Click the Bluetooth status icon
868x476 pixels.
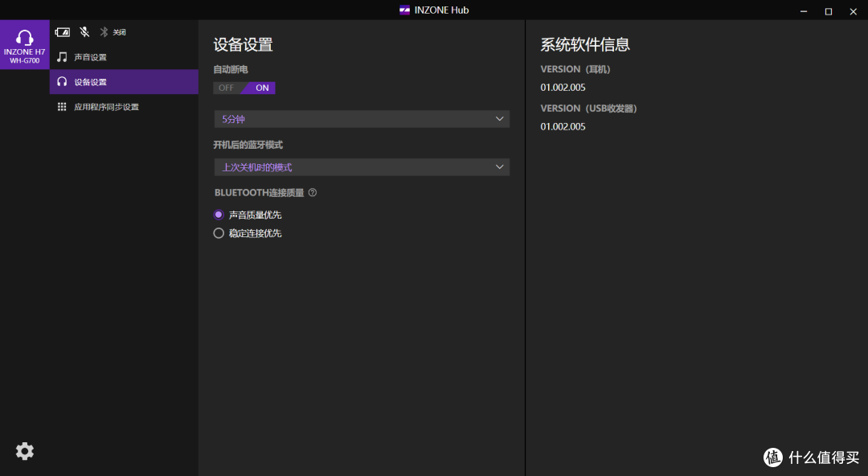click(x=104, y=32)
